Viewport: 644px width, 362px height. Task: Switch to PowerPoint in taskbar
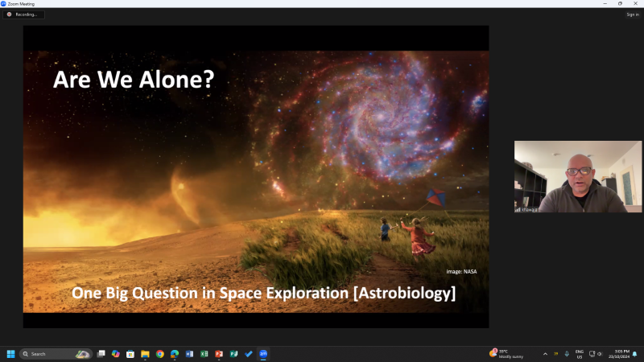(219, 354)
